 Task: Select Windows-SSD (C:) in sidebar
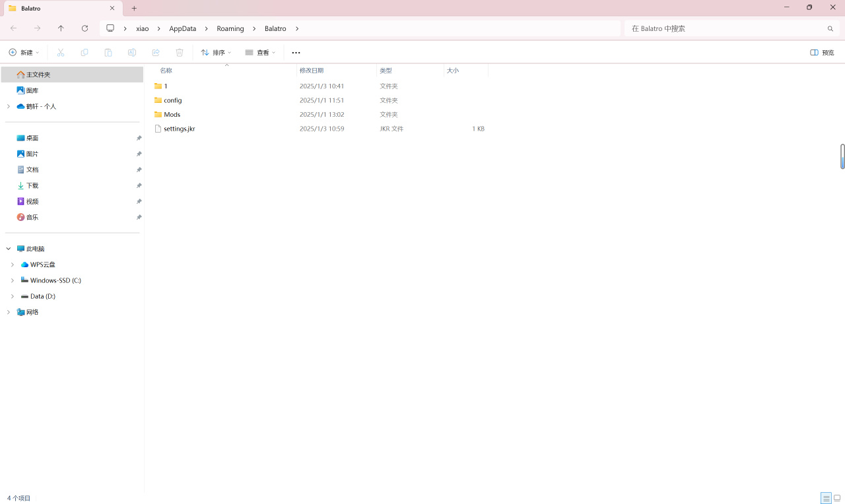[55, 280]
